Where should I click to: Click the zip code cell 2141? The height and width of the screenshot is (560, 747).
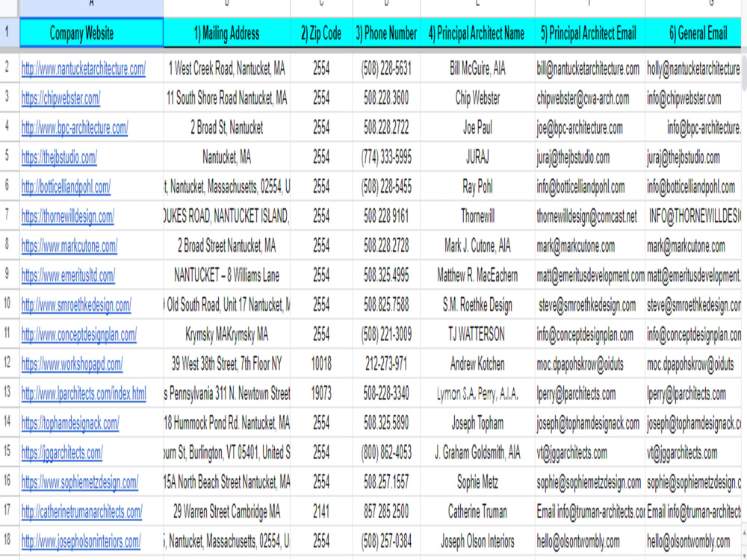pos(321,512)
